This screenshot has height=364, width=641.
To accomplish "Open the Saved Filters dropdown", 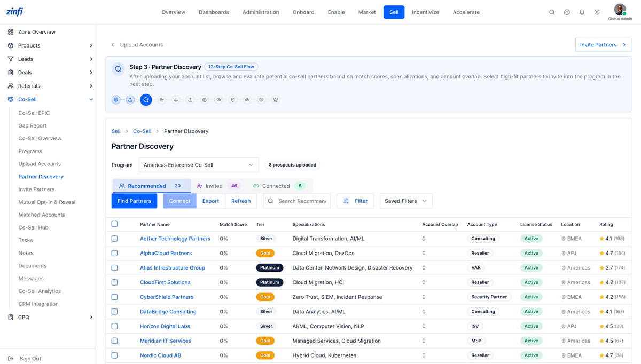I will coord(406,201).
